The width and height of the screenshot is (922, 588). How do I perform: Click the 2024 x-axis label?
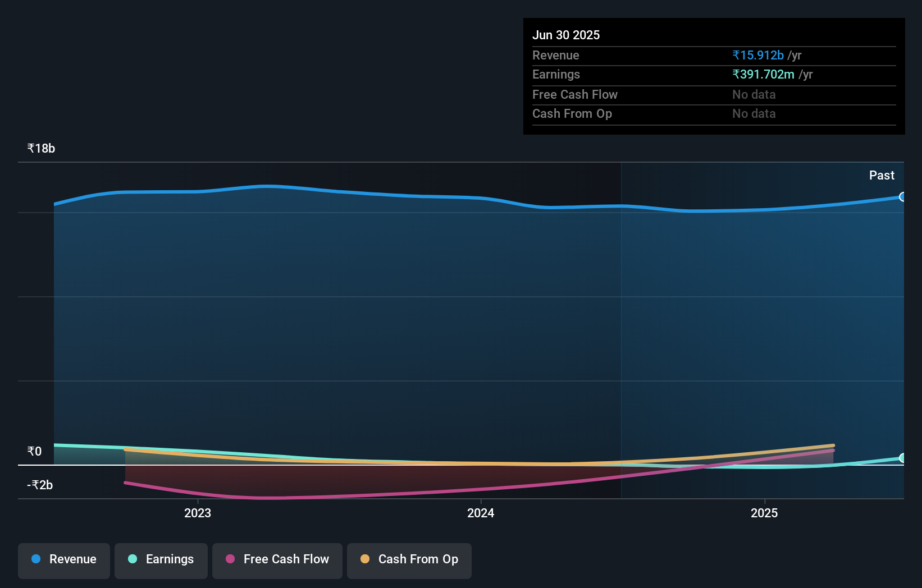click(481, 513)
